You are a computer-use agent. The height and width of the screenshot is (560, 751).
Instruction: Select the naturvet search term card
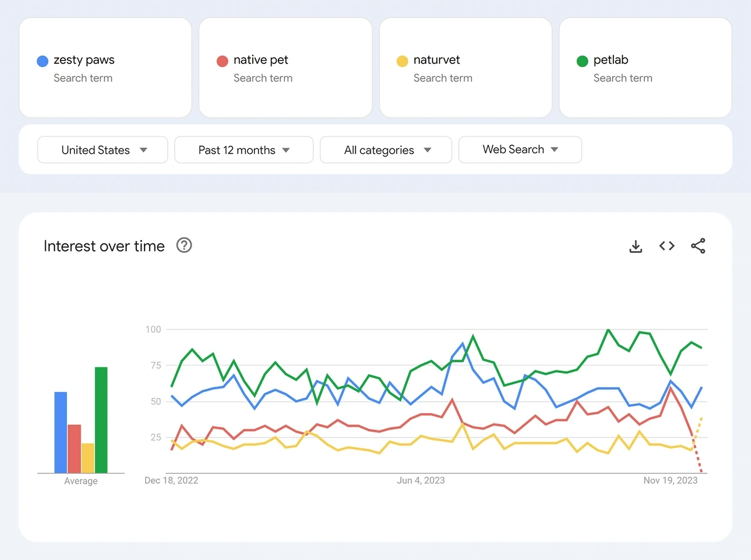coord(466,68)
